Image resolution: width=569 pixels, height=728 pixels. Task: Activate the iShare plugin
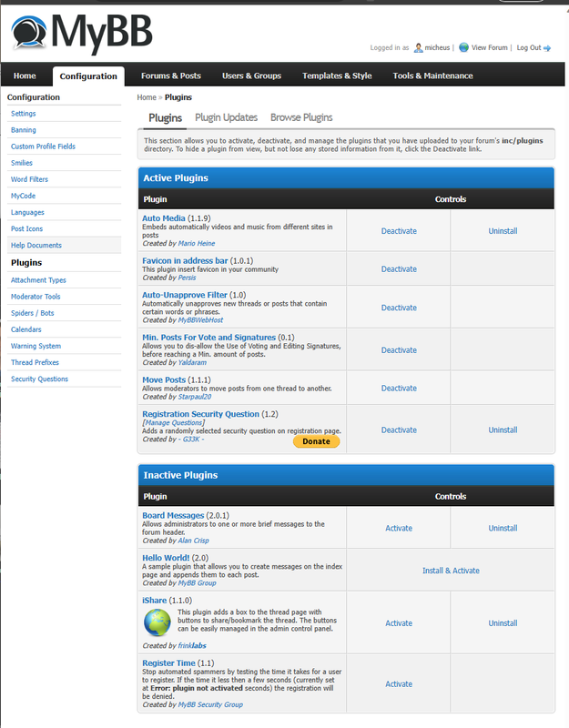399,623
